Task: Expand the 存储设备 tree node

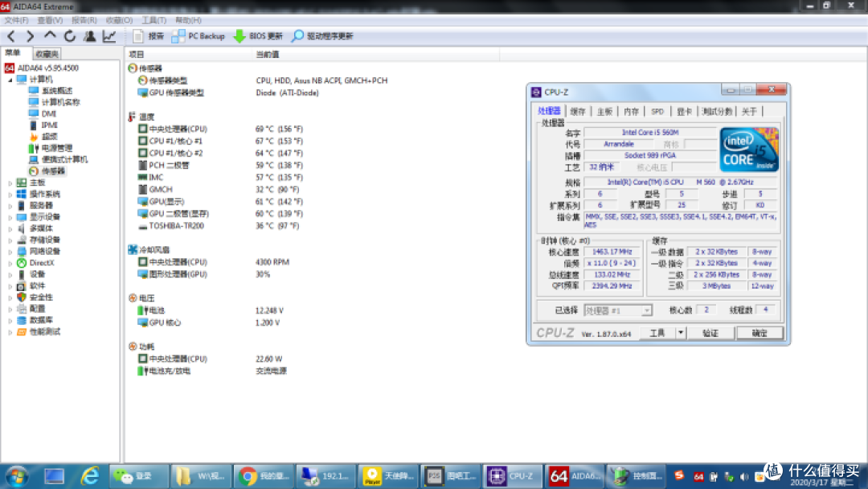Action: pyautogui.click(x=10, y=240)
